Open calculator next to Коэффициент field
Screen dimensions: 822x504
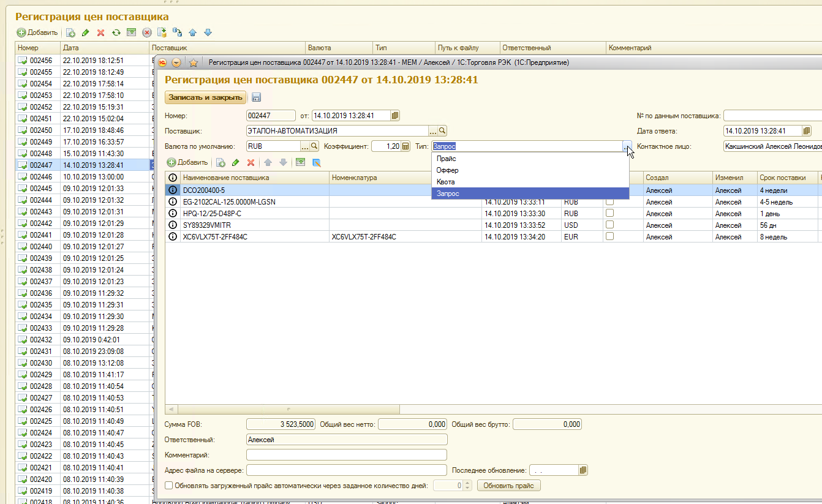(x=405, y=146)
